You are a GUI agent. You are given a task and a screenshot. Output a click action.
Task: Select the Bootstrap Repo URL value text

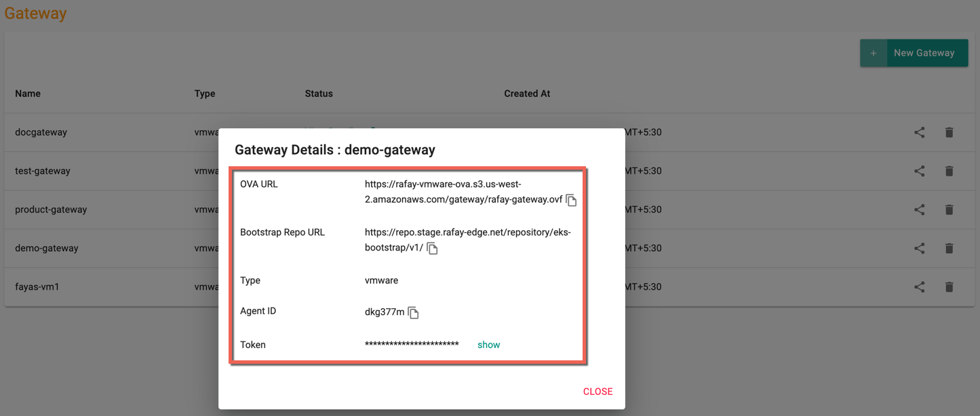468,240
